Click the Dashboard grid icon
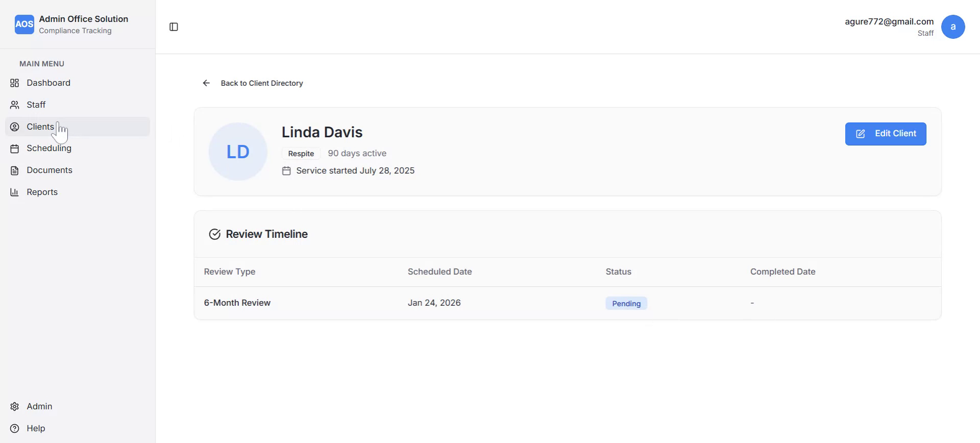The image size is (980, 443). [x=15, y=83]
